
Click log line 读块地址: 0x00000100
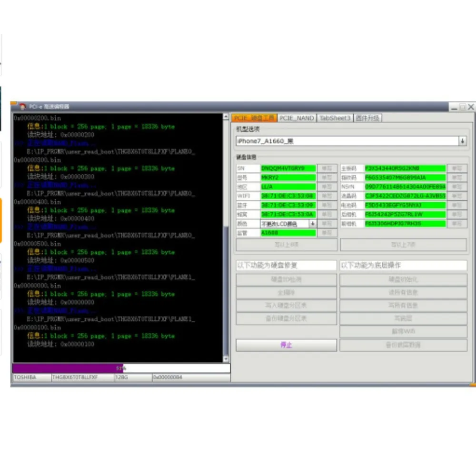61,344
